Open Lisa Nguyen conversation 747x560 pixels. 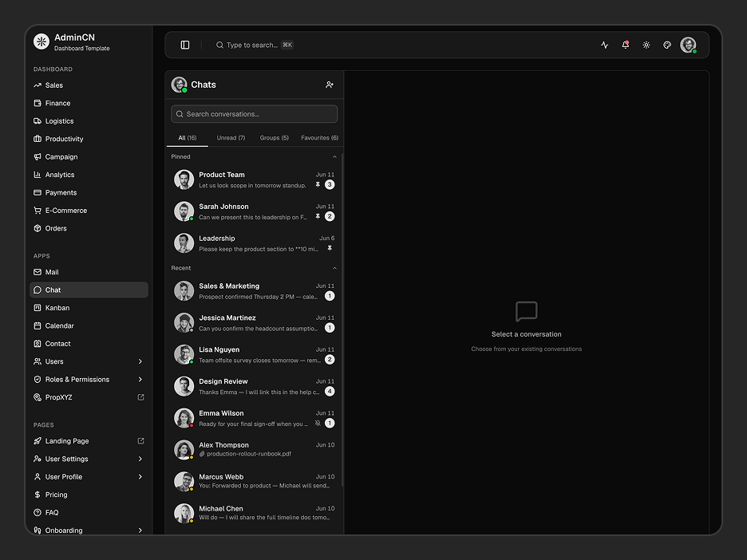[x=255, y=355]
